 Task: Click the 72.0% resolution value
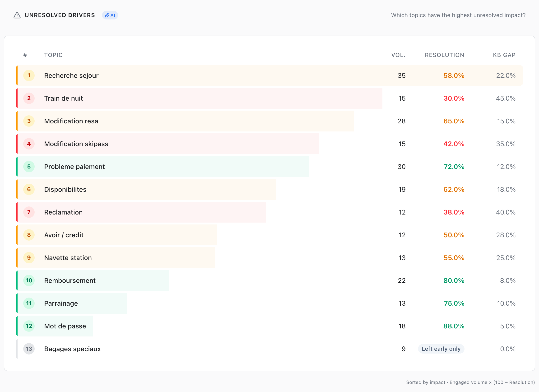454,167
